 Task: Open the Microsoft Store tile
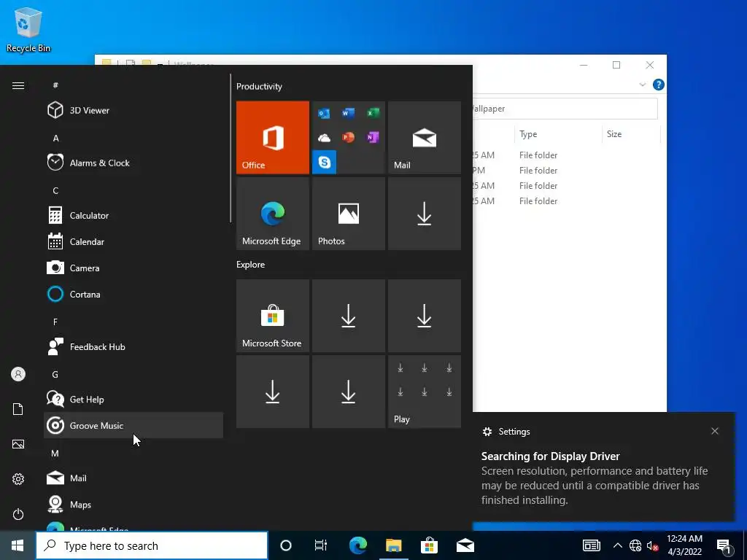273,315
